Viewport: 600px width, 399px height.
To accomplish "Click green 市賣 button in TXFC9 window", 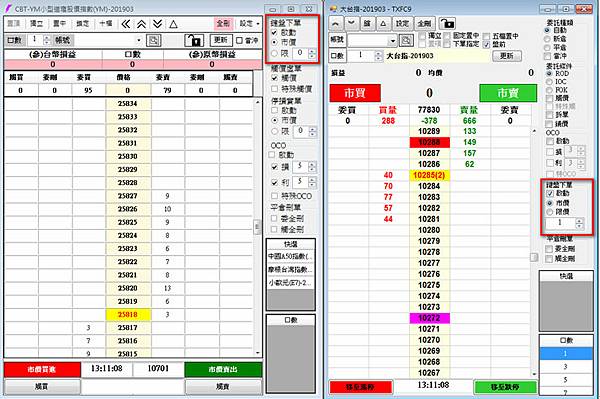I will click(x=508, y=93).
